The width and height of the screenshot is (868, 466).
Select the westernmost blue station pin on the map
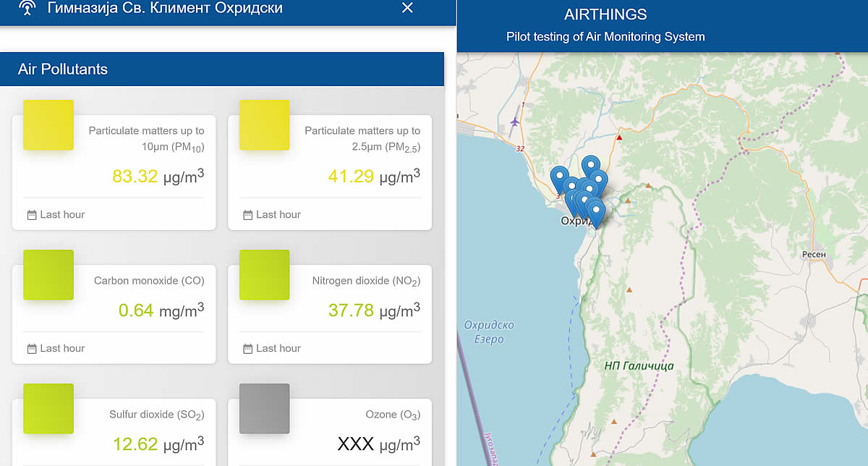[x=558, y=178]
